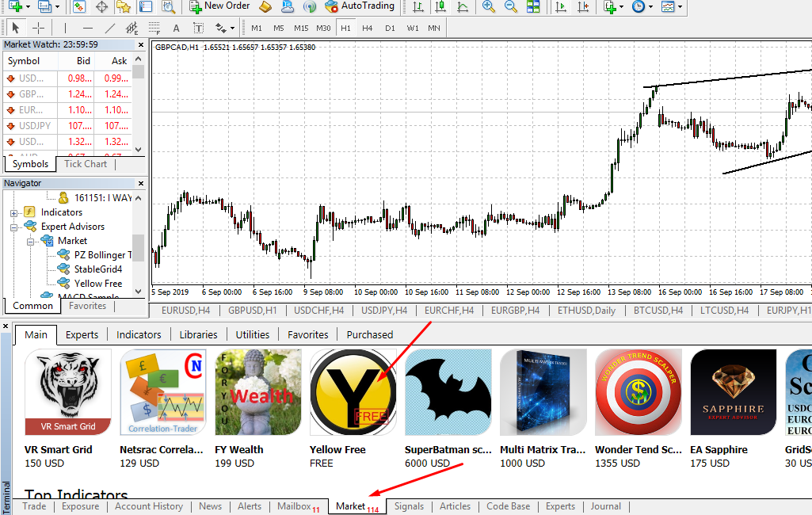Screen dimensions: 812x515
Task: Open Tick Chart tab
Action: pyautogui.click(x=86, y=164)
